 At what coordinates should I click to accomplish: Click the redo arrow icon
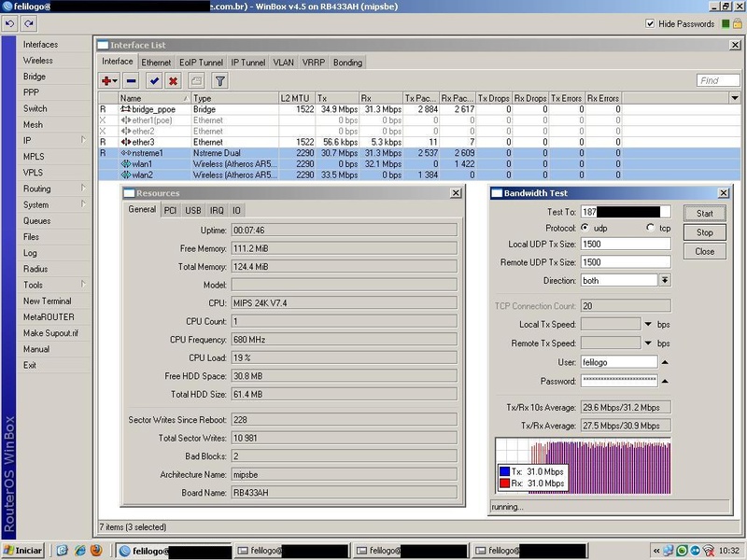coord(28,23)
